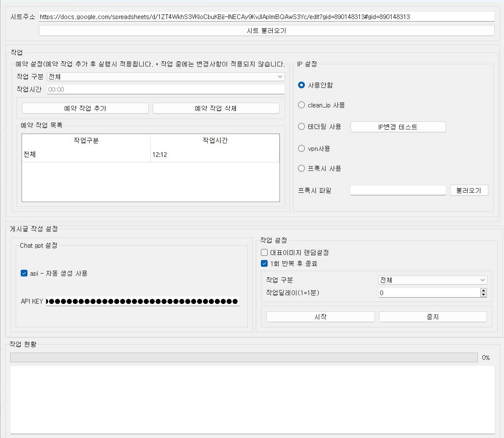Select the 프록시 사용 radio option
This screenshot has width=504, height=438.
point(301,168)
